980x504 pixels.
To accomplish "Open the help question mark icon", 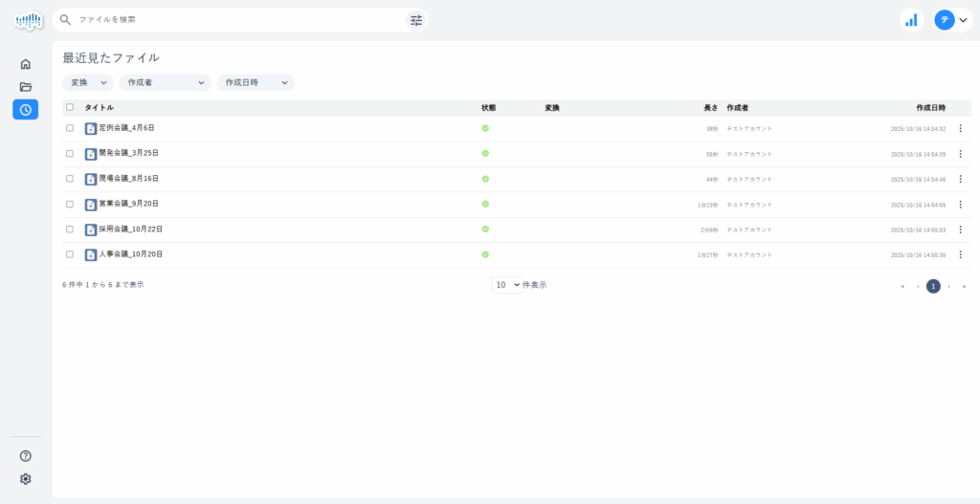I will click(x=26, y=456).
